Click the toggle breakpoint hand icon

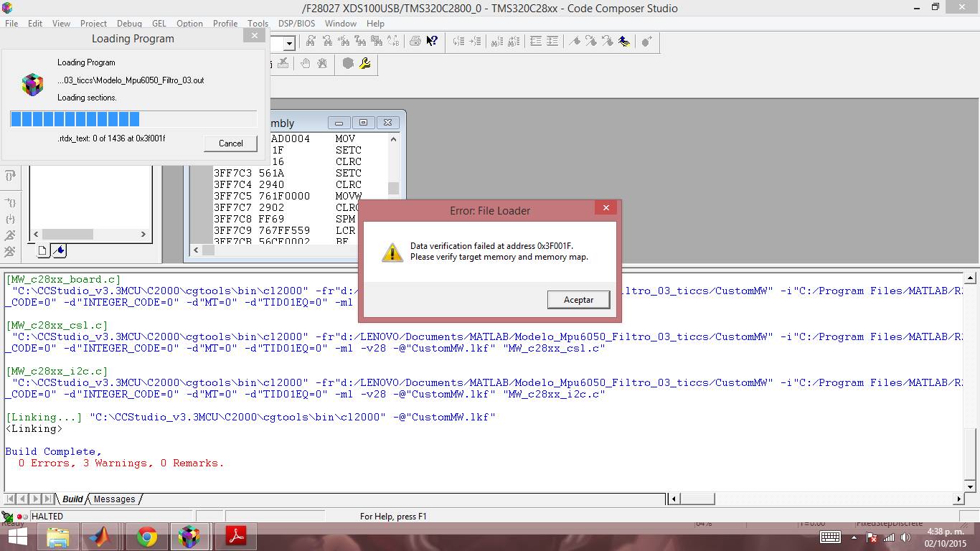click(x=306, y=63)
